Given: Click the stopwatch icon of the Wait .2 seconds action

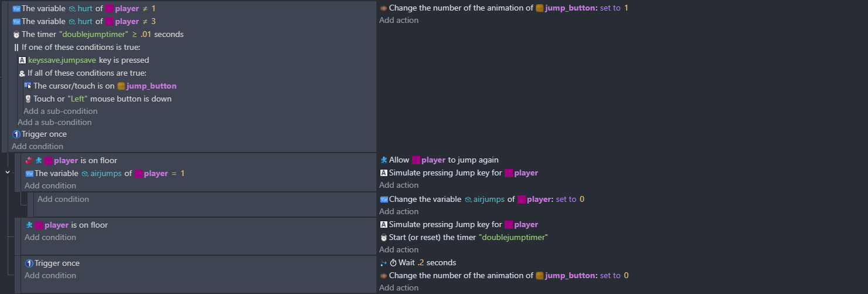Looking at the screenshot, I should tap(393, 263).
